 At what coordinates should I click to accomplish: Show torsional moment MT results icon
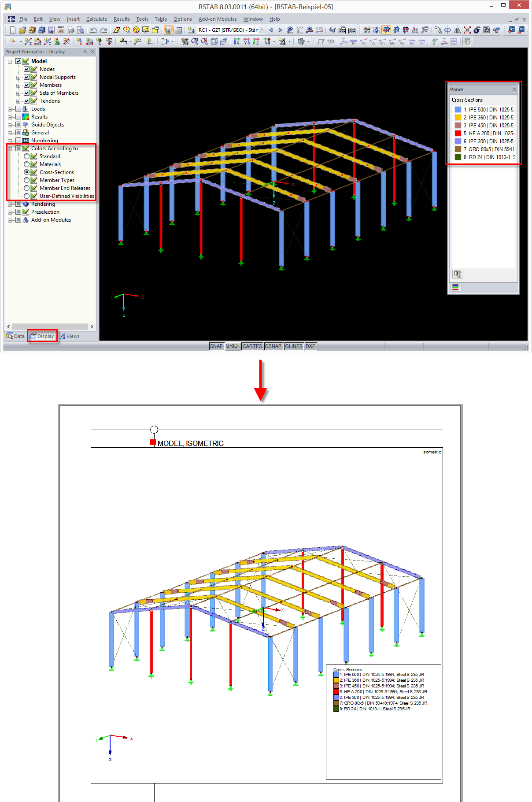pyautogui.click(x=383, y=41)
